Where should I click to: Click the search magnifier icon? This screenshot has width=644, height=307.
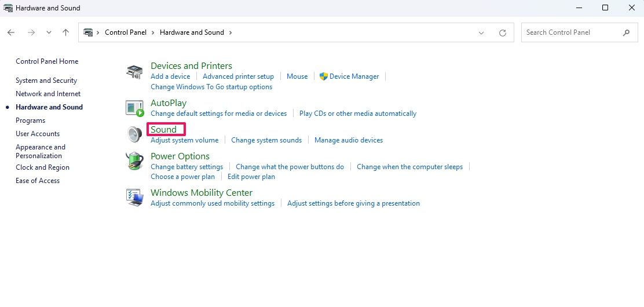[626, 32]
